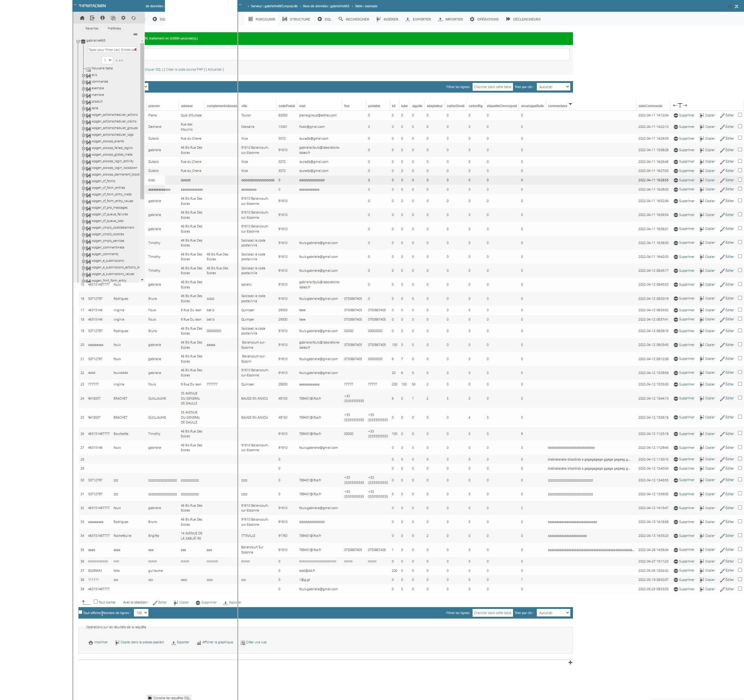
Task: Tick checkbox for row 2022-04-12 10:58:18
Action: (740, 417)
